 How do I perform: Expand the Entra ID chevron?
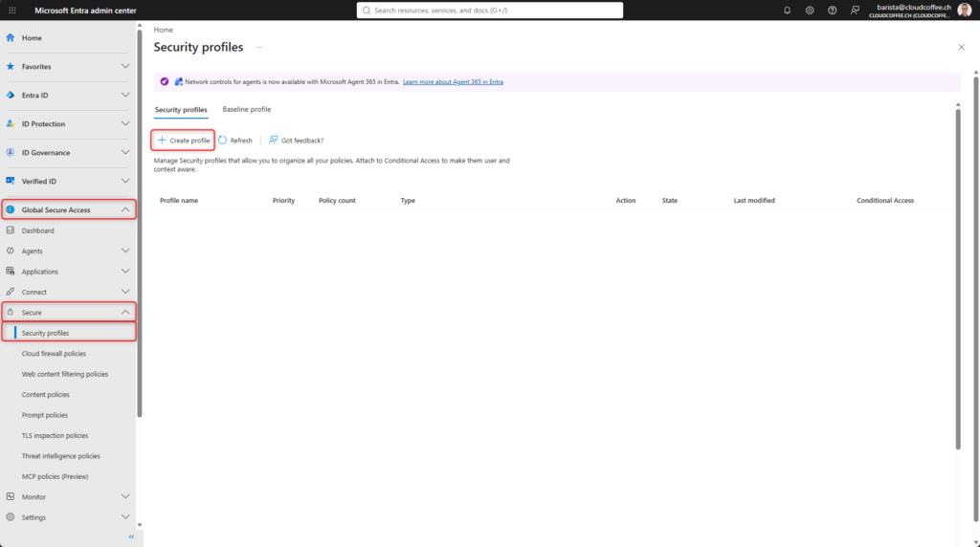point(125,95)
